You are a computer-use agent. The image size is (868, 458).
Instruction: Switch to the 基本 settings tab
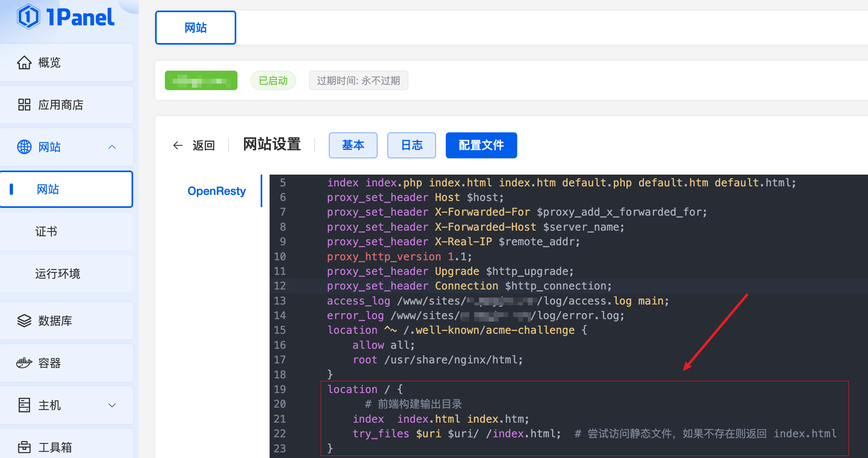(x=353, y=145)
